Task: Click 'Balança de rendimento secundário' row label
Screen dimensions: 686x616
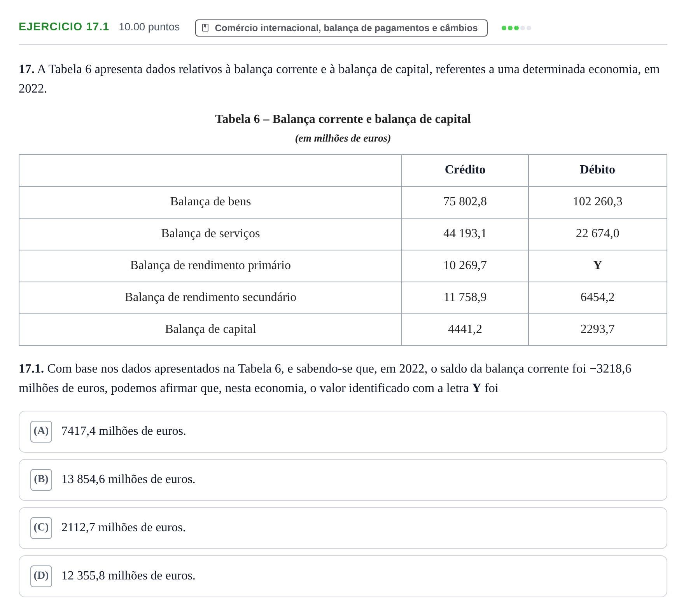Action: click(x=210, y=297)
